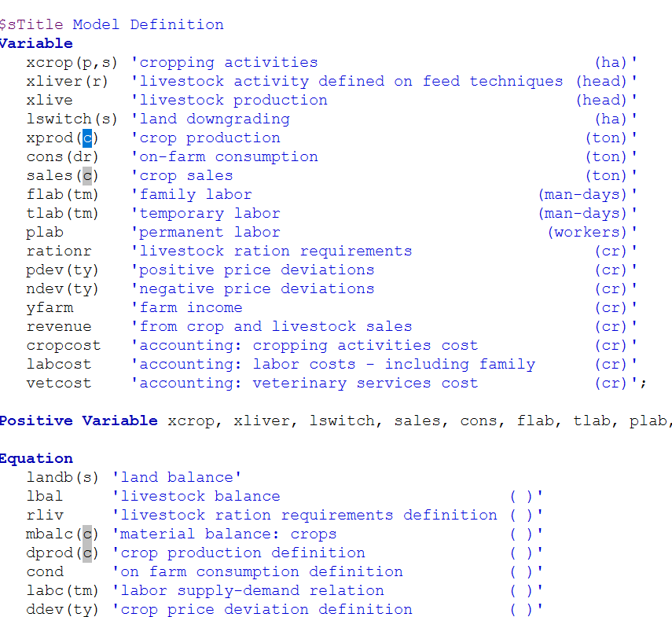Click the Positive Variable keyword
This screenshot has width=672, height=617.
[79, 421]
